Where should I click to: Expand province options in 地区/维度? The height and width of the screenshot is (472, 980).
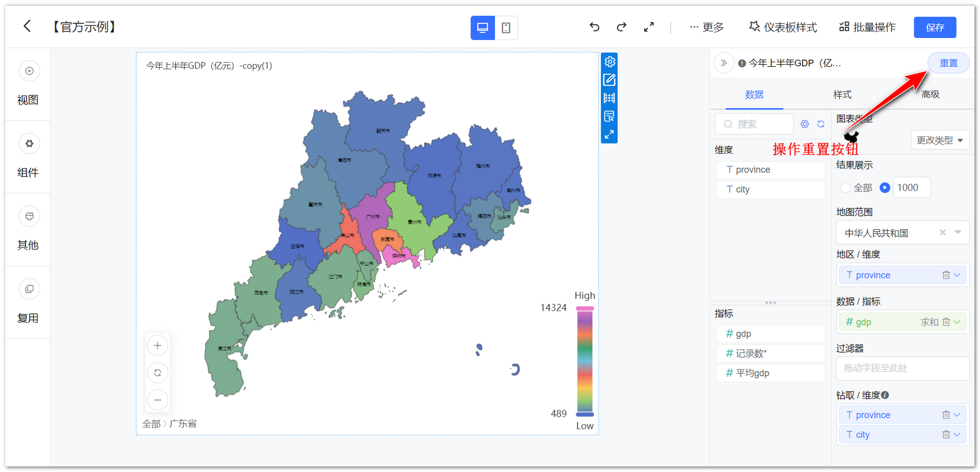coord(957,275)
